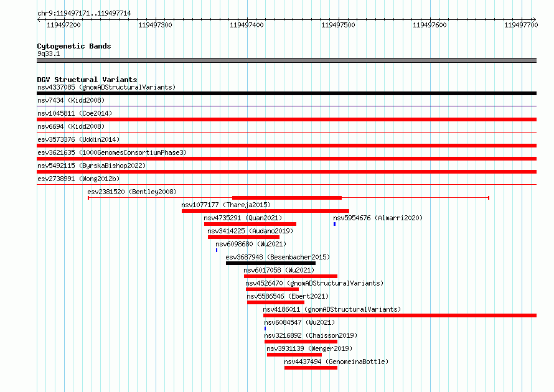Click nsv6098680 (Wu2021) label
554x392 pixels.
pyautogui.click(x=251, y=244)
